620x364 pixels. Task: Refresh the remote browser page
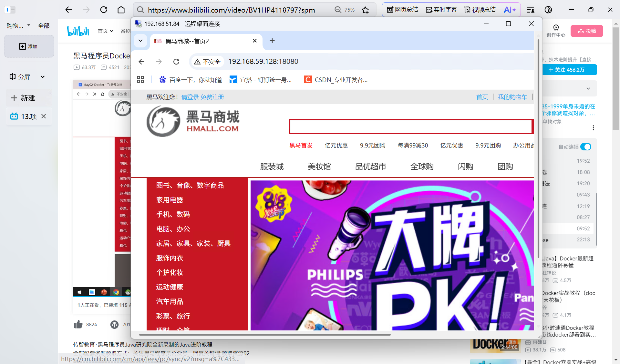[176, 62]
